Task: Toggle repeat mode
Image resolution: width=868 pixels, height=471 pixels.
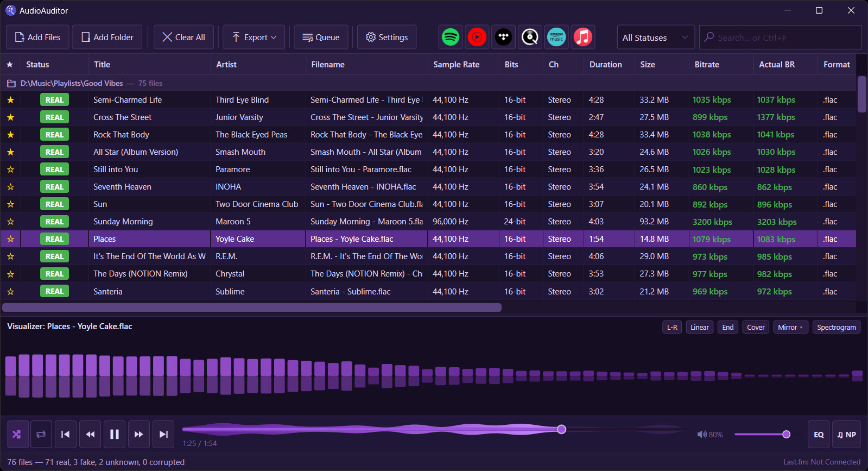Action: pyautogui.click(x=41, y=434)
